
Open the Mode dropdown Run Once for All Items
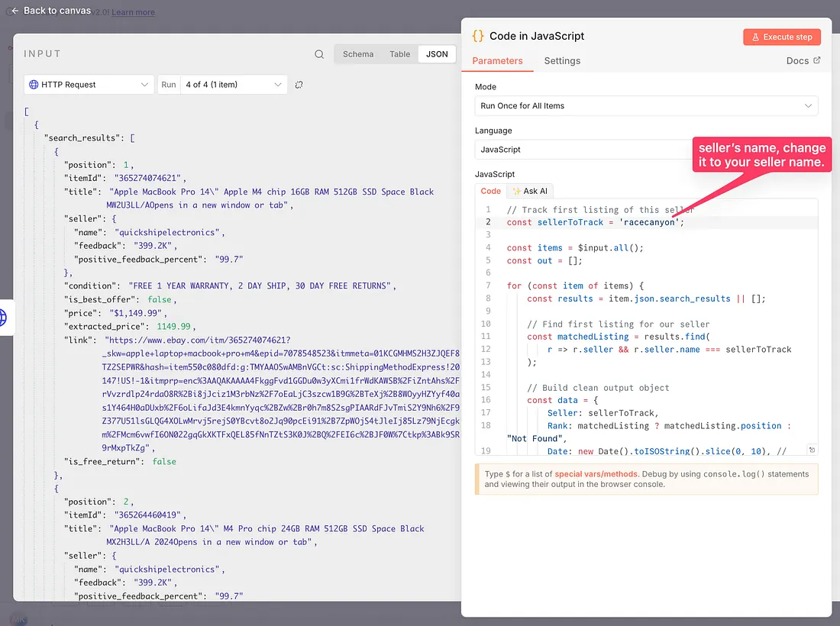coord(646,105)
